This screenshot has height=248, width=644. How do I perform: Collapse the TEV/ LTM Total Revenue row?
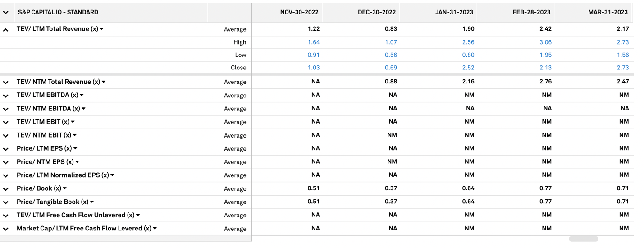pos(6,30)
